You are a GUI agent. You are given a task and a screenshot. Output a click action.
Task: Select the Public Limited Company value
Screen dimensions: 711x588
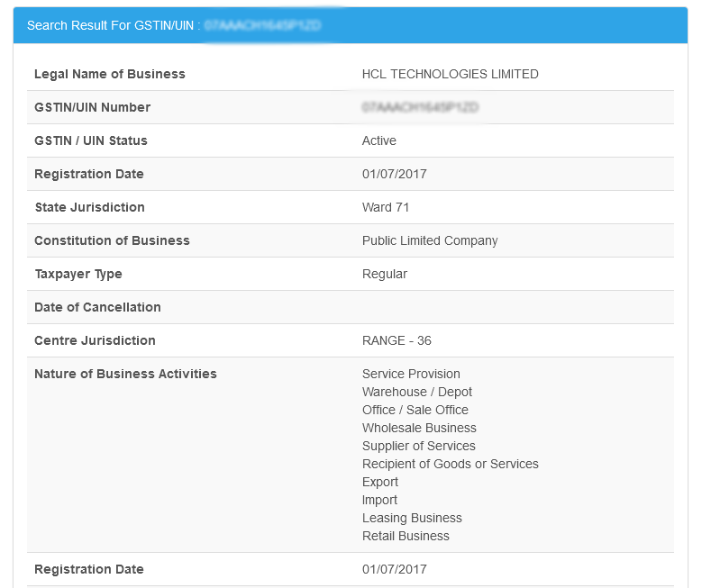click(429, 240)
